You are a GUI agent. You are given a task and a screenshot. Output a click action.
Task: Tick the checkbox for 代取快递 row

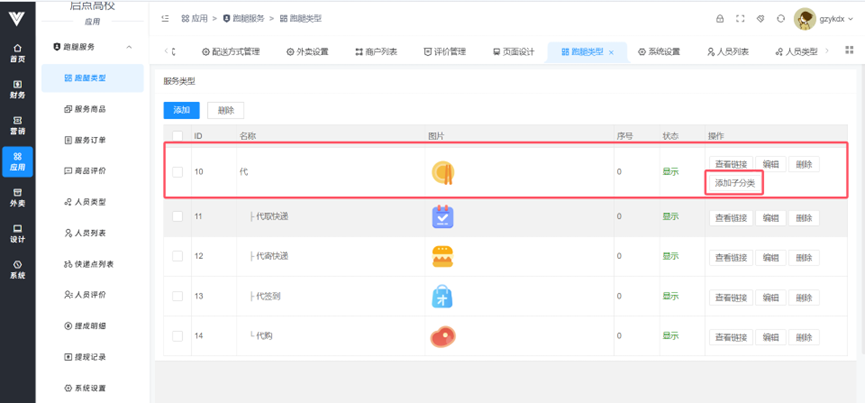(177, 217)
